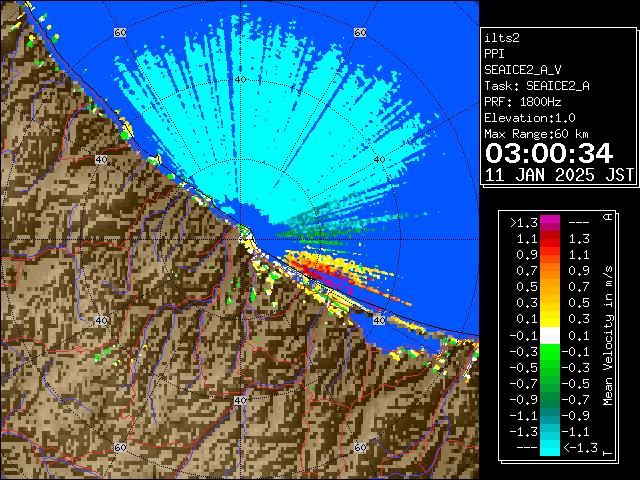
Task: Click the "A" letter at legend's top corner
Action: tap(608, 217)
